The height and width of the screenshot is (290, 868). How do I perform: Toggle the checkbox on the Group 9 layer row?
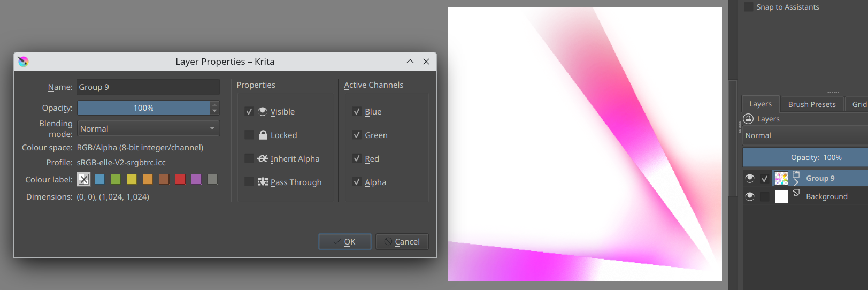click(x=765, y=179)
